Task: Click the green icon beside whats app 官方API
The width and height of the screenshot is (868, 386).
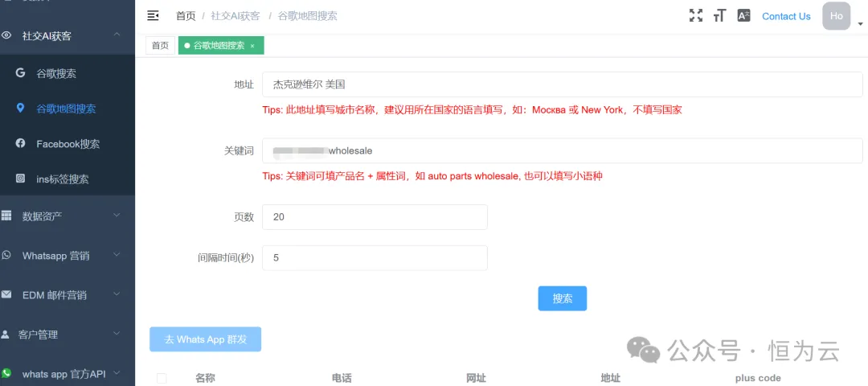Action: 6,373
